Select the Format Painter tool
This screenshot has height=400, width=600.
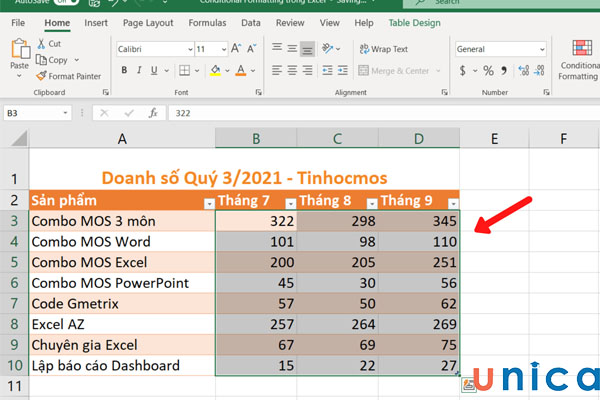click(68, 76)
